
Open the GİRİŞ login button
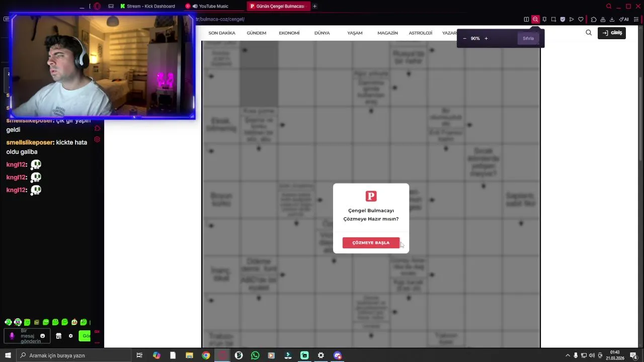612,33
